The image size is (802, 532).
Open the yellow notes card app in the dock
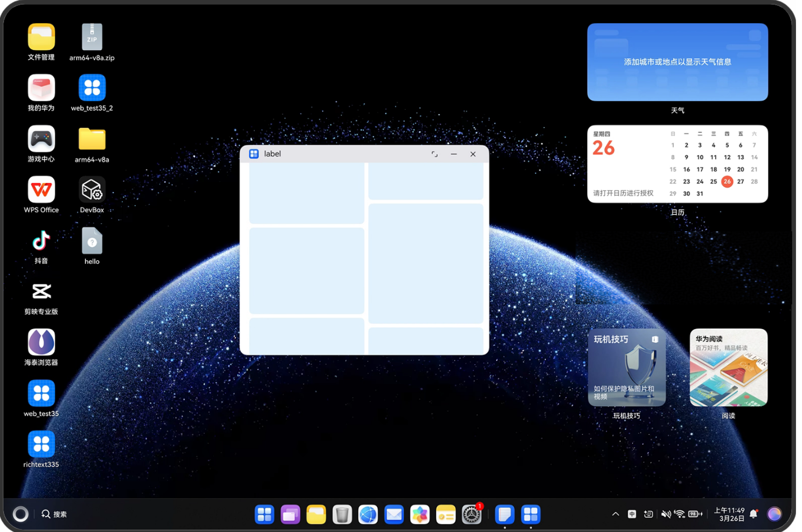pos(446,514)
